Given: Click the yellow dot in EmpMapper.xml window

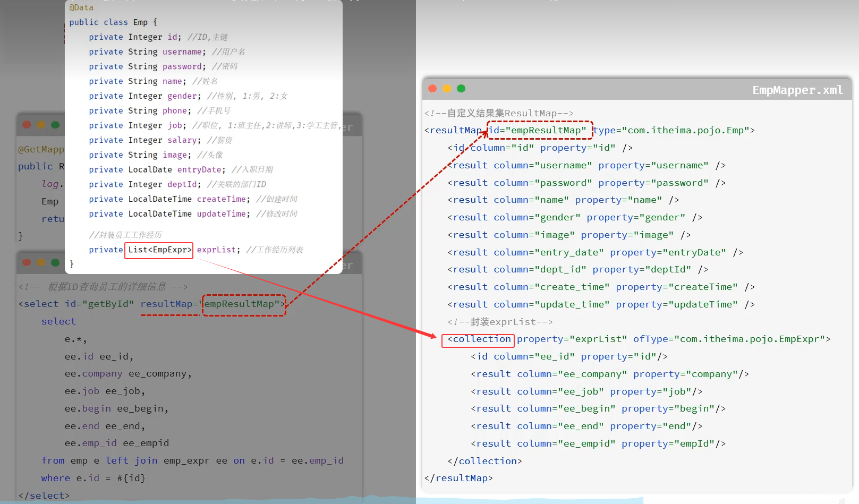Looking at the screenshot, I should 447,89.
